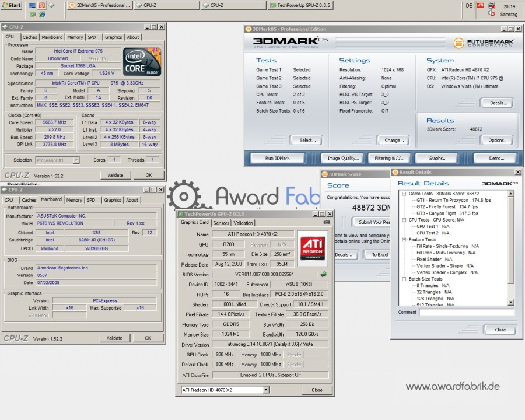Image resolution: width=525 pixels, height=420 pixels.
Task: Open the Caches tab in top CPU-Z window
Action: [x=30, y=37]
